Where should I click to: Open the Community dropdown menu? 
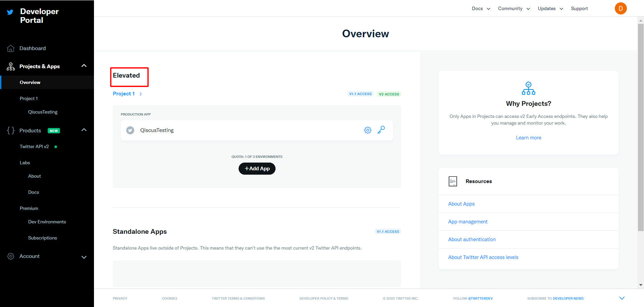514,8
